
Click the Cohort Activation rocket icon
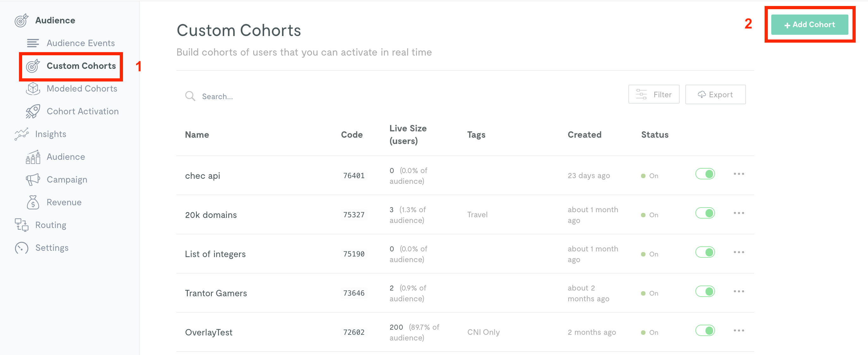point(33,111)
